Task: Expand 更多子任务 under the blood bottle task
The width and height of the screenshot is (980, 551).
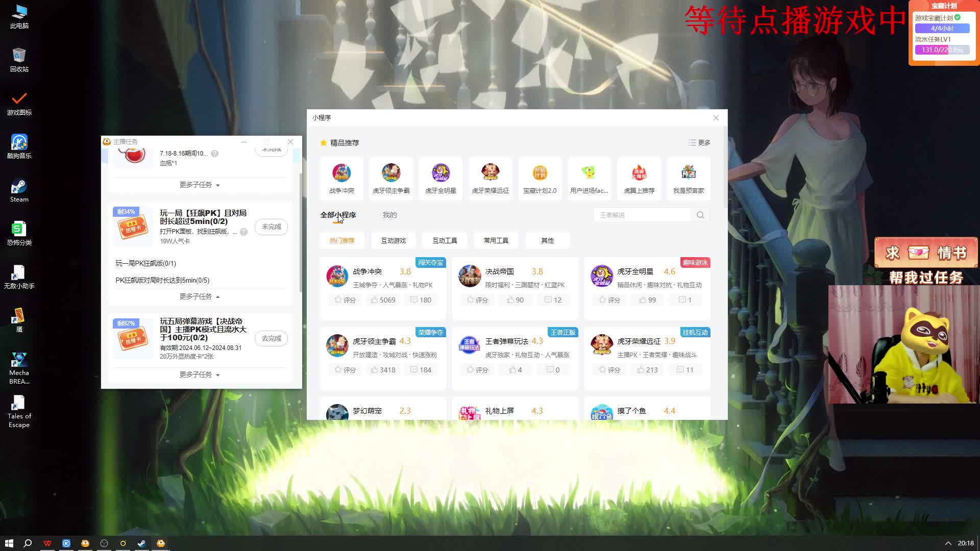Action: (x=199, y=185)
